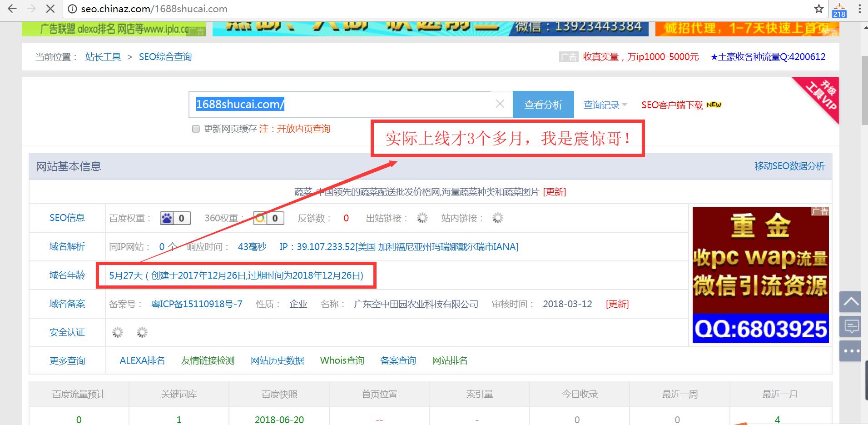Open the ALEXA排名 link
Image resolution: width=868 pixels, height=425 pixels.
[x=142, y=360]
